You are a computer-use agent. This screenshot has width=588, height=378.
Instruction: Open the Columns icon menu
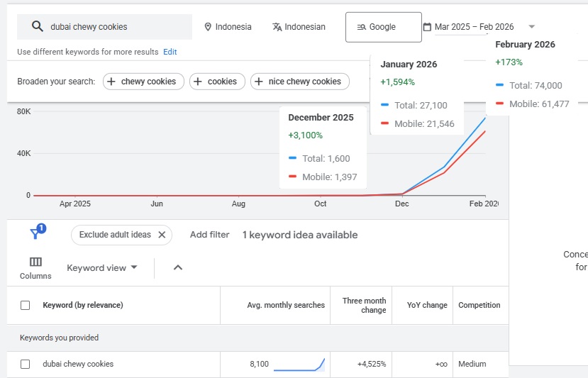(35, 262)
